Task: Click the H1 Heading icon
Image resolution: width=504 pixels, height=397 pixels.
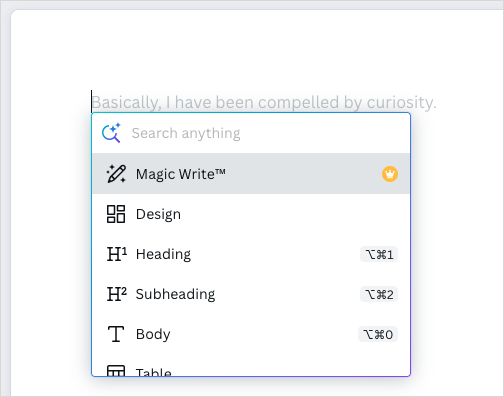Action: 117,254
